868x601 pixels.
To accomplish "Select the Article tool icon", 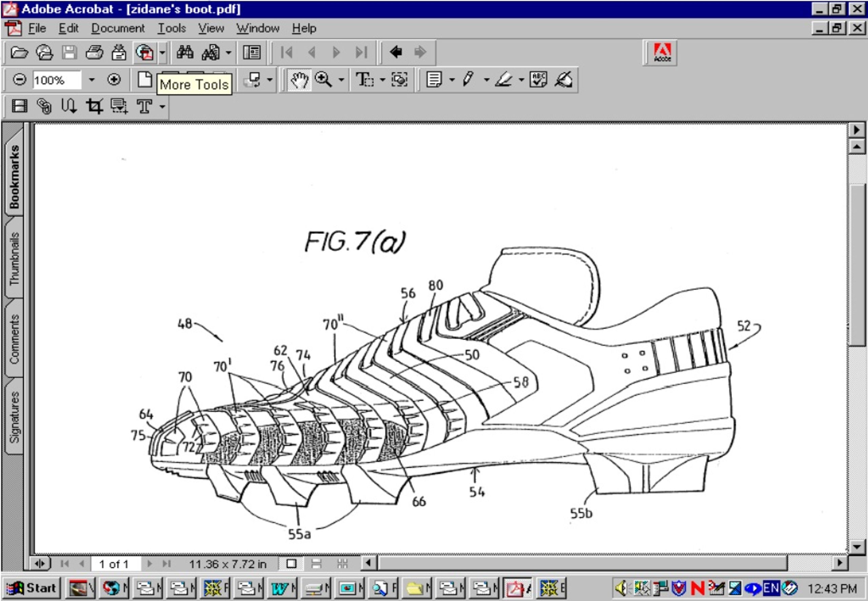I will click(69, 106).
